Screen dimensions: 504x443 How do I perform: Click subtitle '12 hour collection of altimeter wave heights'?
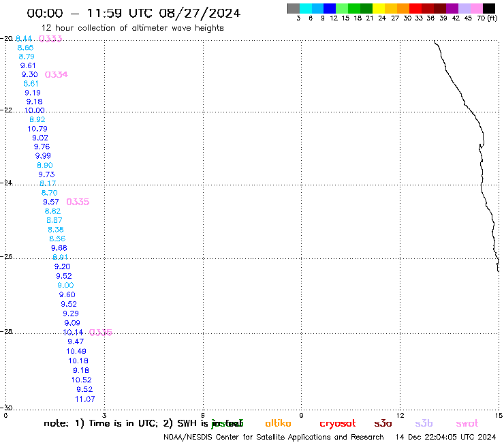click(132, 28)
